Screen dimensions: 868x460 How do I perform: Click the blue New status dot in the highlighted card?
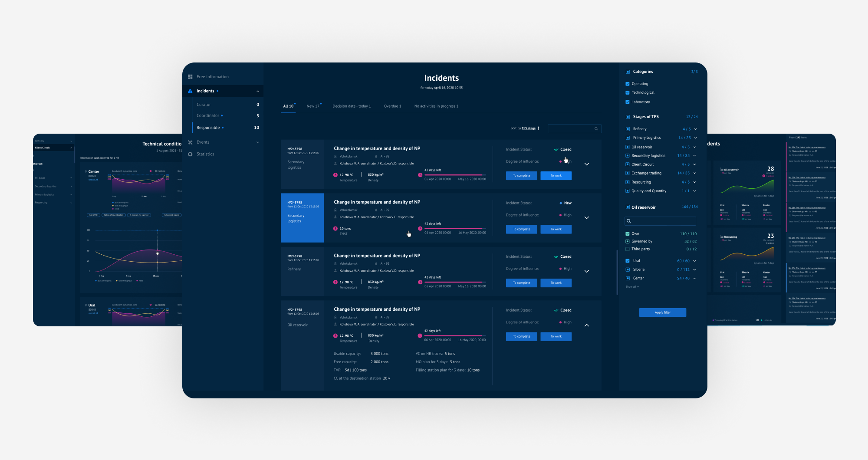561,203
